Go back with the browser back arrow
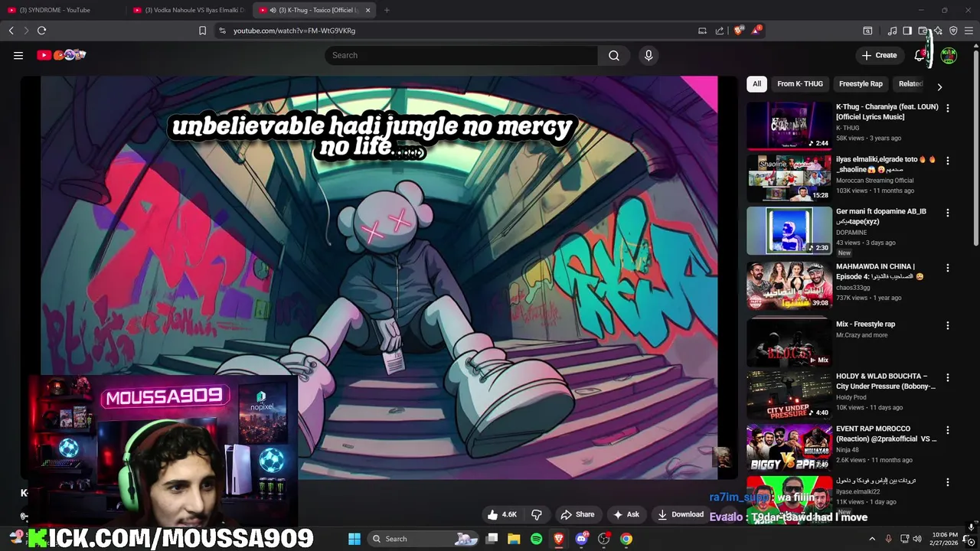The width and height of the screenshot is (980, 551). [x=11, y=31]
